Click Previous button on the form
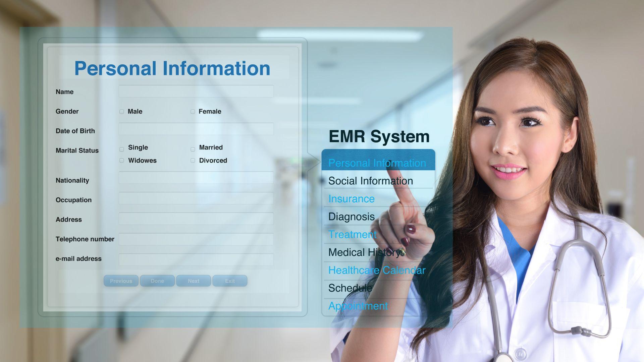This screenshot has height=362, width=644. [x=121, y=280]
